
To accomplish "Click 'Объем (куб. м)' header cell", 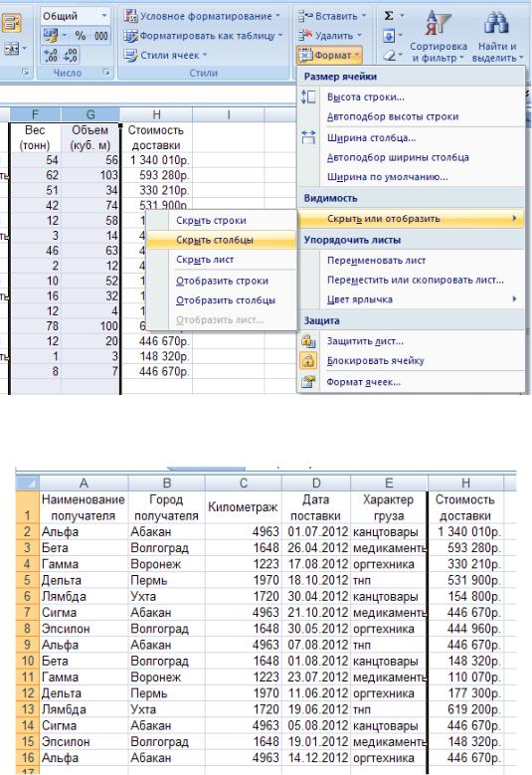I will tap(90, 137).
